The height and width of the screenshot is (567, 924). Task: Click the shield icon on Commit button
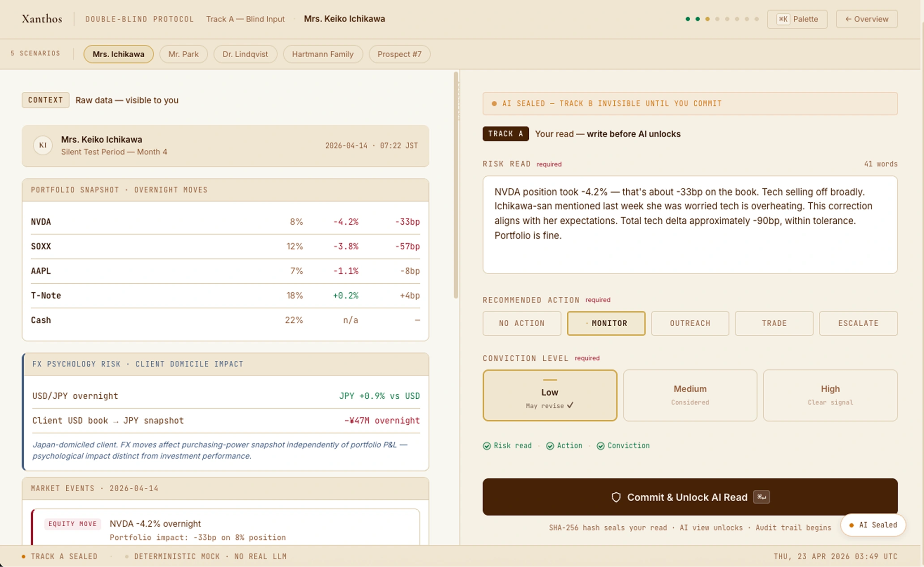click(x=616, y=497)
